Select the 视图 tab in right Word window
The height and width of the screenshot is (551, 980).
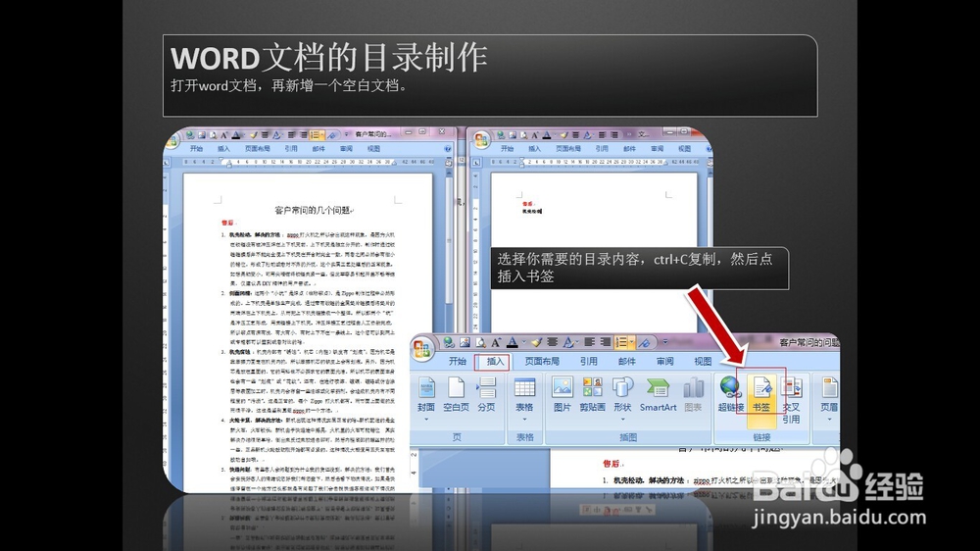coord(684,149)
